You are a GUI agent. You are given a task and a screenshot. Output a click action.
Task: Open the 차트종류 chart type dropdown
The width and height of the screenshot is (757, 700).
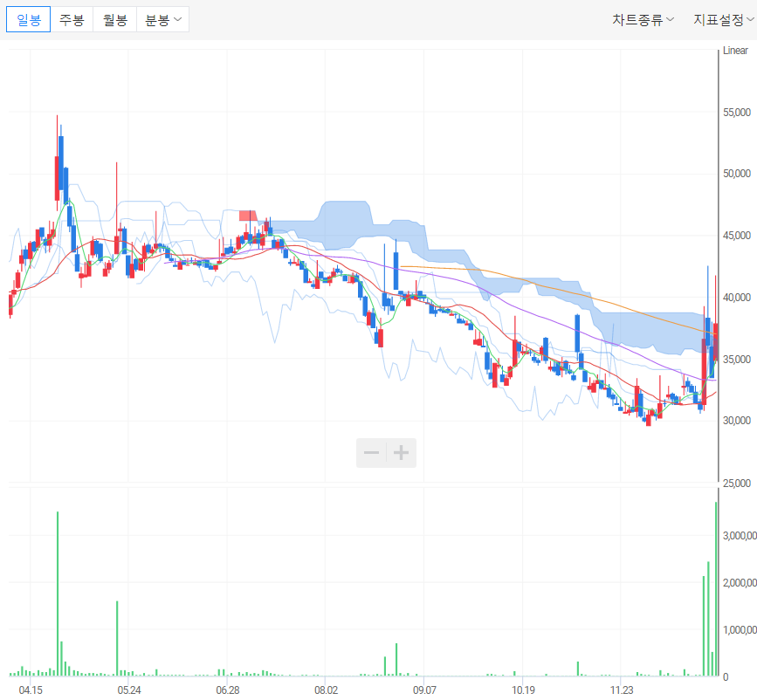tap(643, 20)
